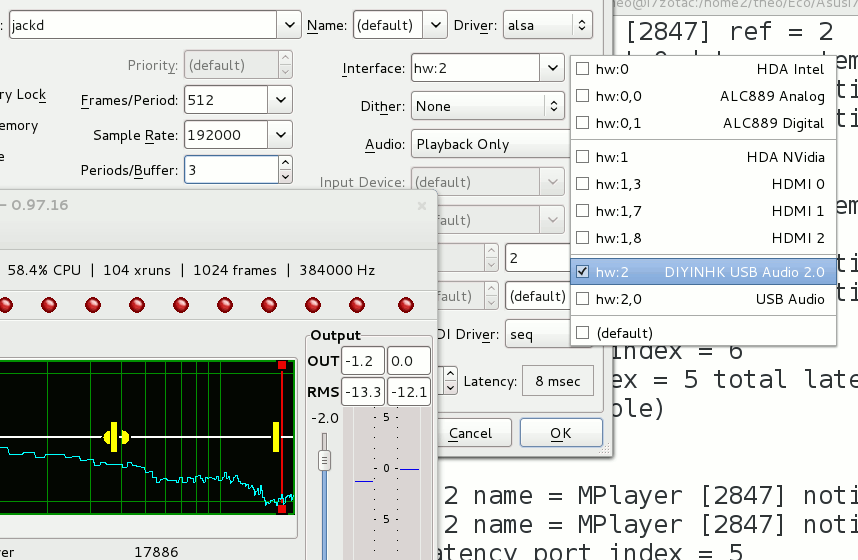This screenshot has width=858, height=560.
Task: Click the OK button
Action: [x=560, y=433]
